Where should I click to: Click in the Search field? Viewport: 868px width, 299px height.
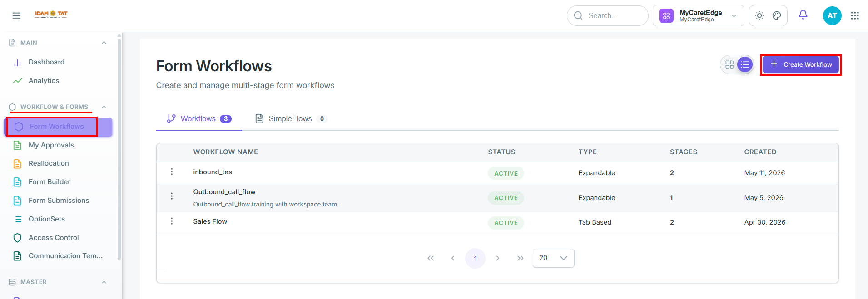607,16
